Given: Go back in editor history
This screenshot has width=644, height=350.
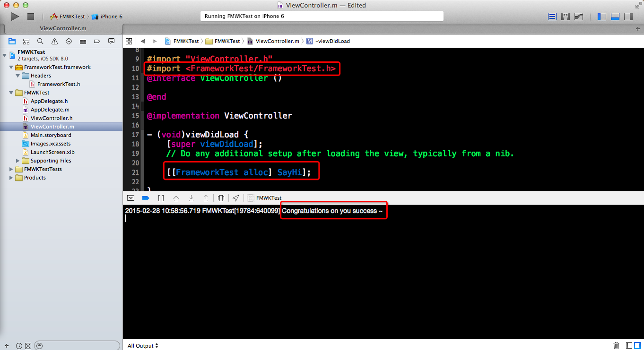Looking at the screenshot, I should click(x=143, y=41).
